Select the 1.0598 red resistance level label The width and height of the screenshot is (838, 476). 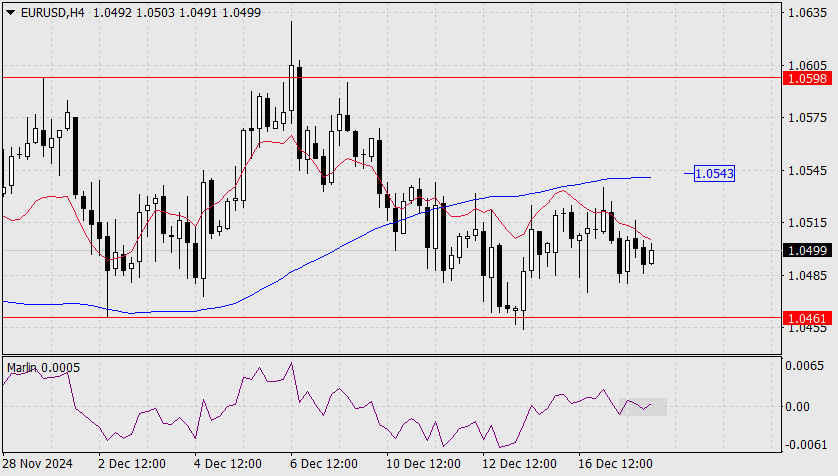[808, 79]
